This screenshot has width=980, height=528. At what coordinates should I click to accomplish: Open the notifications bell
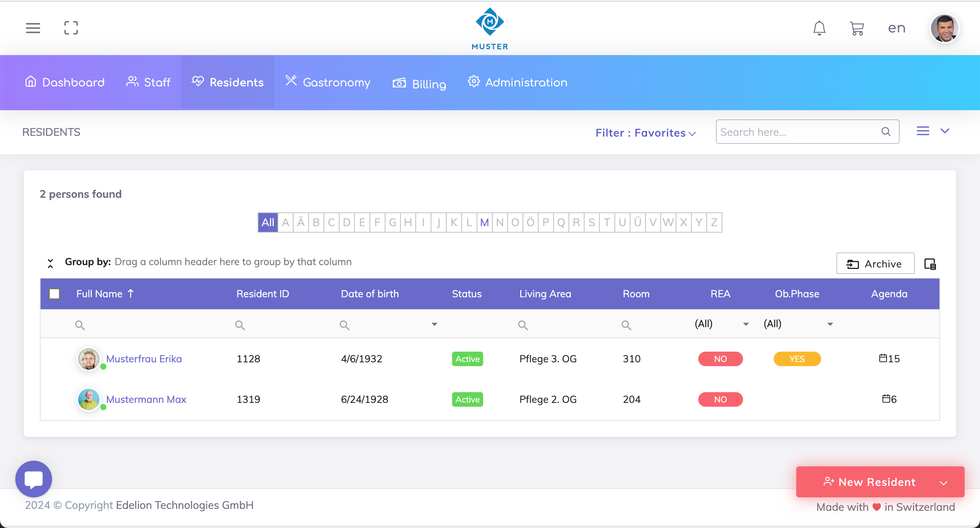point(819,28)
